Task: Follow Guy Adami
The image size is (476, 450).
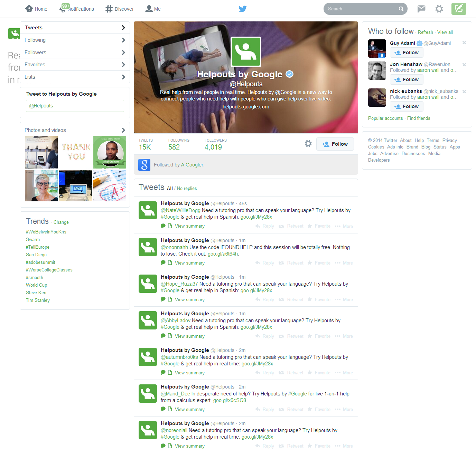Action: pos(407,52)
